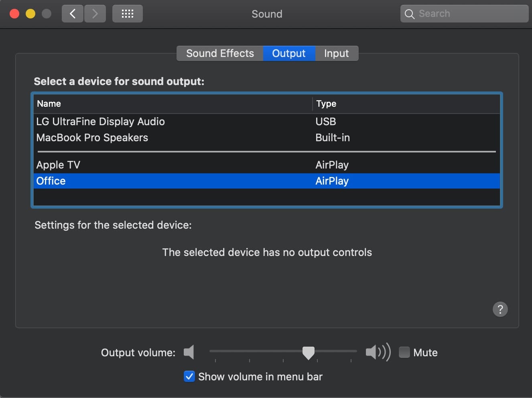This screenshot has height=398, width=532.
Task: Select LG UltraFine Display Audio output
Action: pos(100,122)
